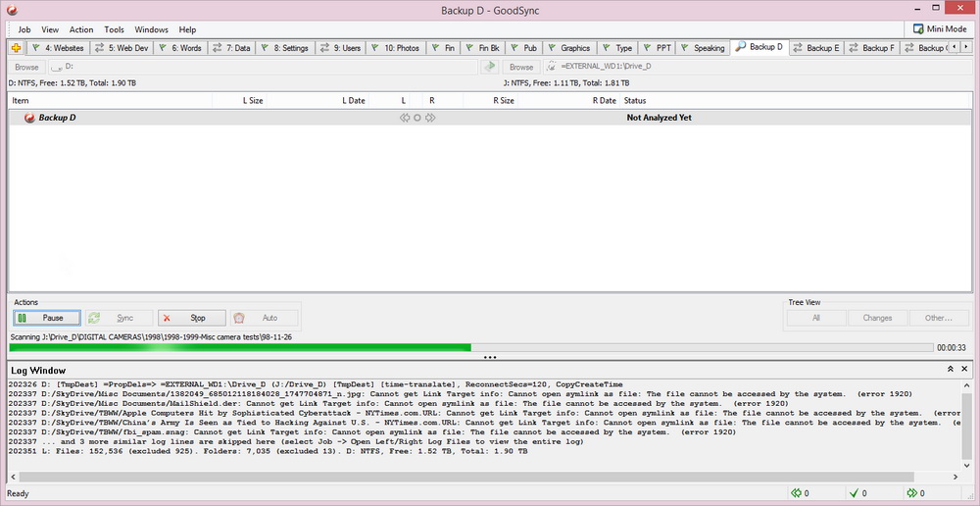Switch to the Pub job tab
This screenshot has width=980, height=506.
pyautogui.click(x=523, y=48)
